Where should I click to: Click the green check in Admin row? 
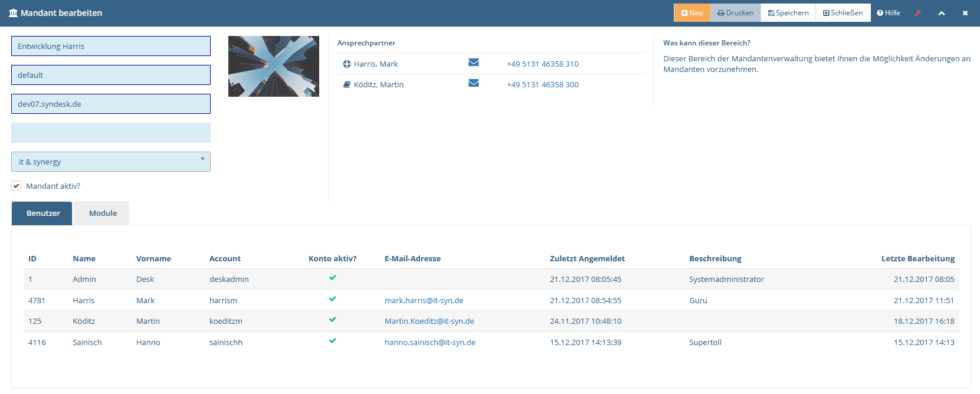pos(333,278)
